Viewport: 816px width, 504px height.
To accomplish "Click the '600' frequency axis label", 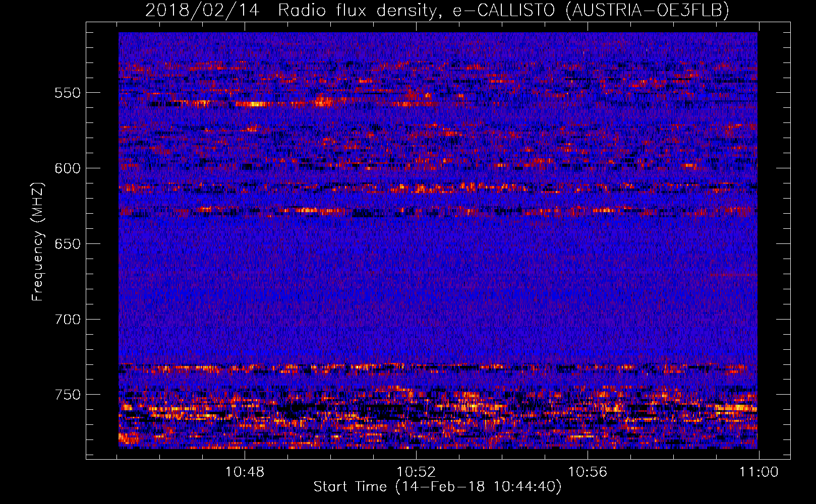I will (x=68, y=168).
